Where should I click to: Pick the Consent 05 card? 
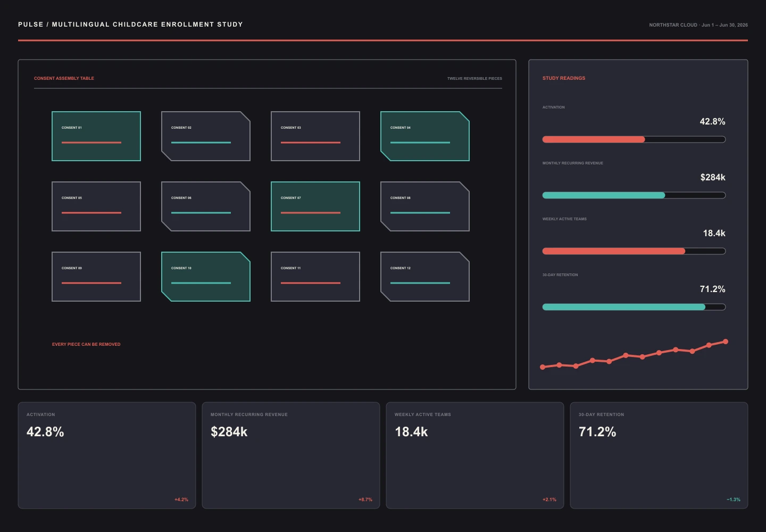96,206
